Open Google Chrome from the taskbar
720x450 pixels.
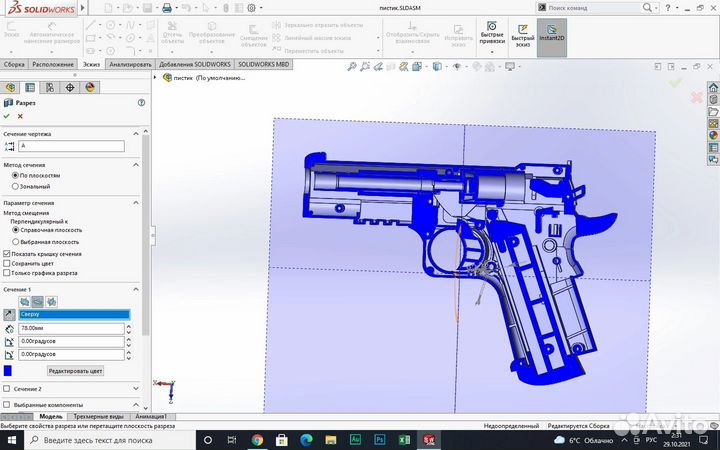tap(257, 440)
